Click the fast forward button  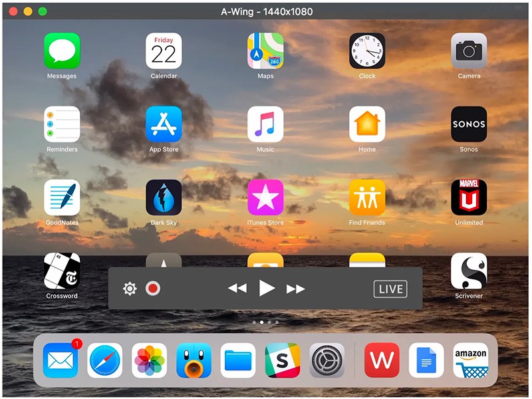click(295, 289)
